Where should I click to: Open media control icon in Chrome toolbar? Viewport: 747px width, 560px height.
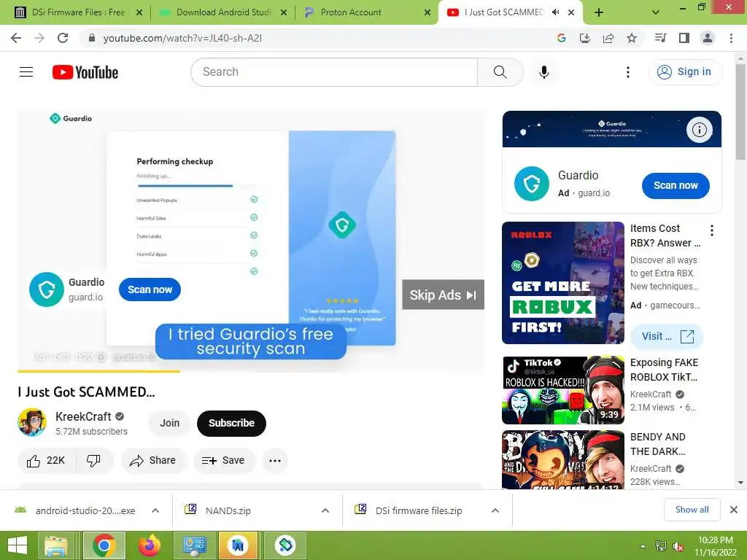660,38
